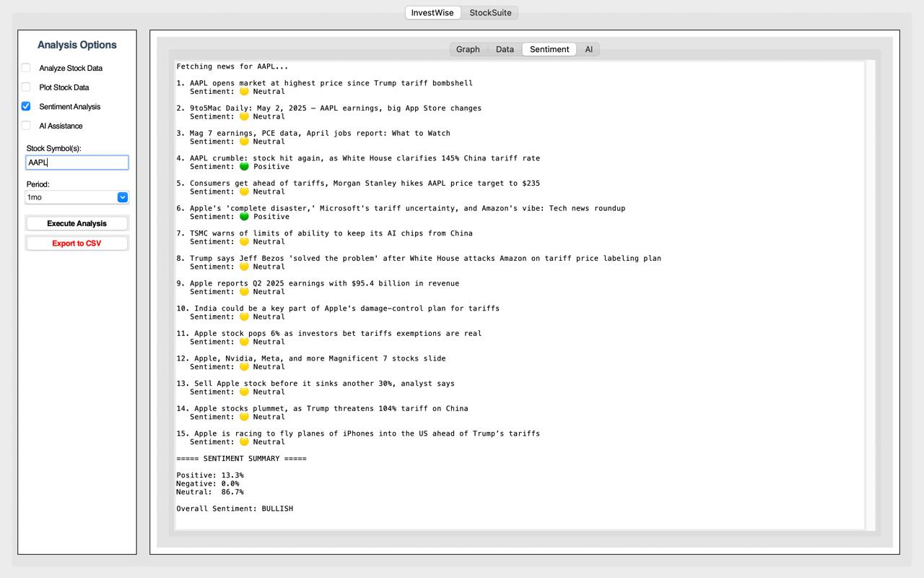This screenshot has width=924, height=578.
Task: Click the yellow Neutral icon under headline 10
Action: pyautogui.click(x=244, y=317)
